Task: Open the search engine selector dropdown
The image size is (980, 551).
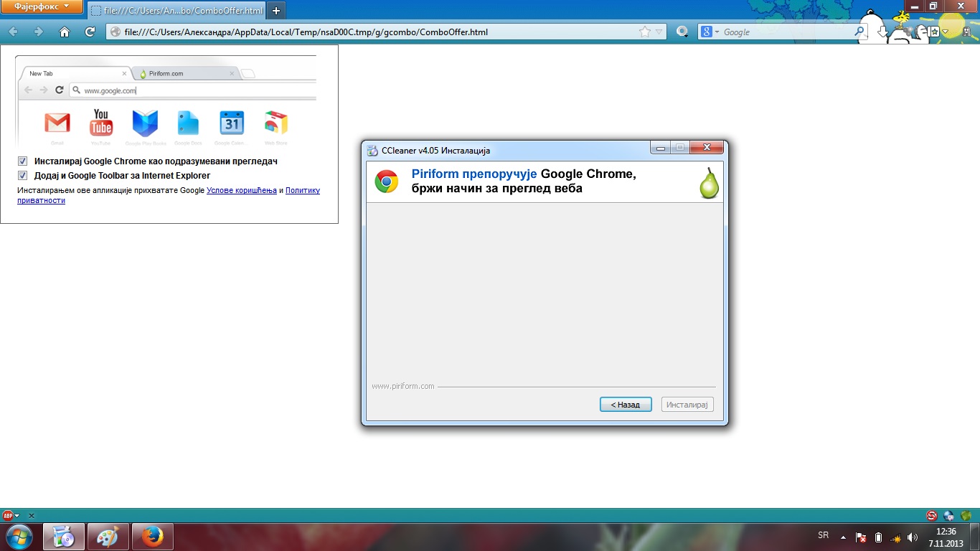Action: point(710,32)
